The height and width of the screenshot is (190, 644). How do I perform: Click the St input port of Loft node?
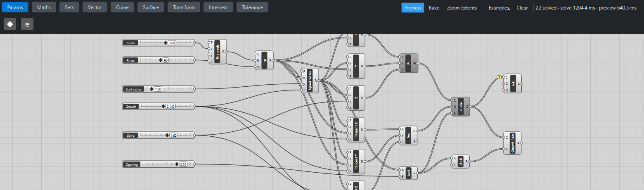pyautogui.click(x=504, y=90)
